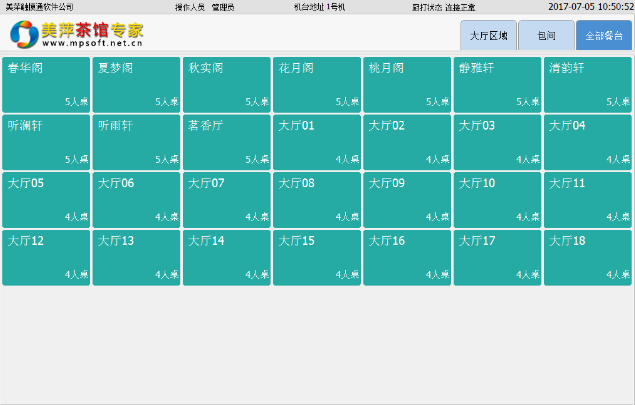This screenshot has height=405, width=635.
Task: Select the 静雅轩 room tile
Action: (x=497, y=85)
